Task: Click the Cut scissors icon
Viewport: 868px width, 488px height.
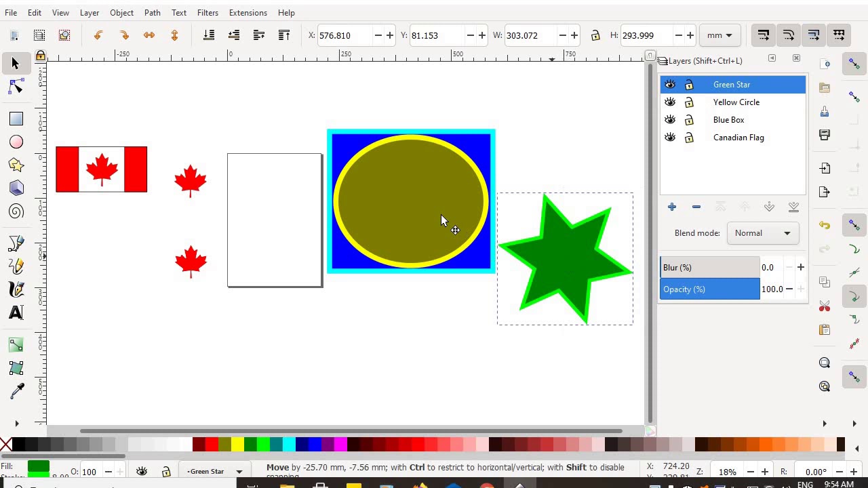Action: (825, 306)
